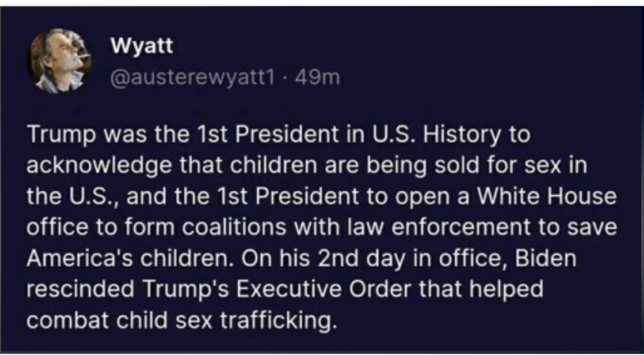644x355 pixels.
Task: Click the "49m" post timestamp
Action: (318, 78)
